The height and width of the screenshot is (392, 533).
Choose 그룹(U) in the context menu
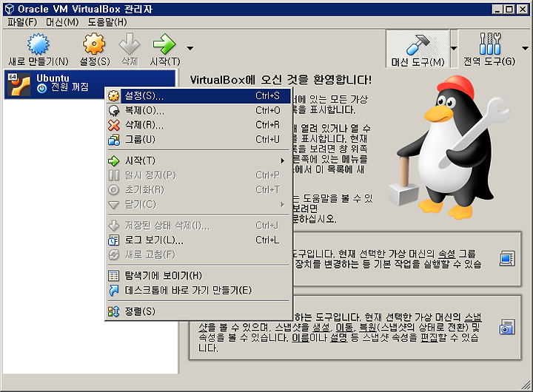199,139
